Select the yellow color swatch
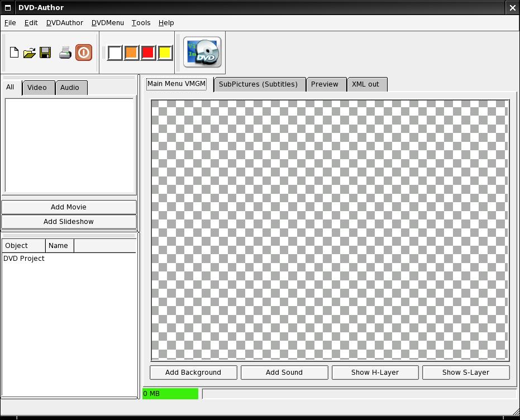Viewport: 520px width, 420px height. [x=165, y=52]
